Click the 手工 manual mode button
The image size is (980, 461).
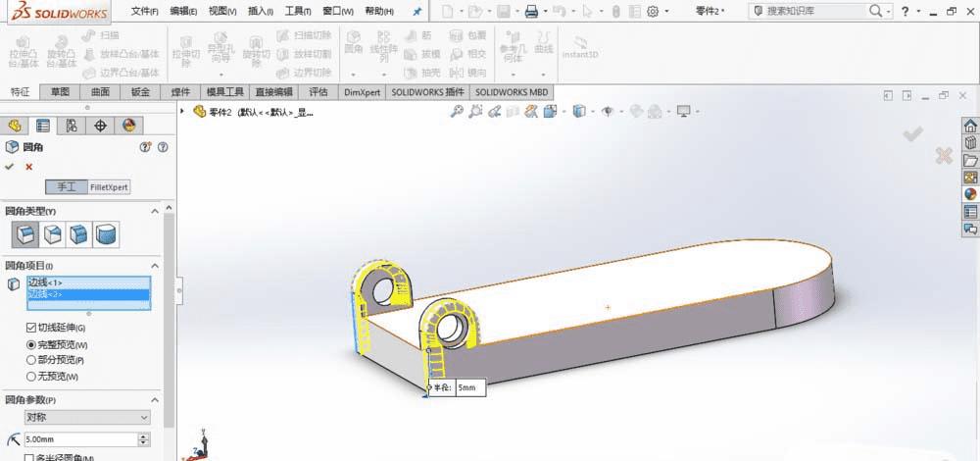67,187
